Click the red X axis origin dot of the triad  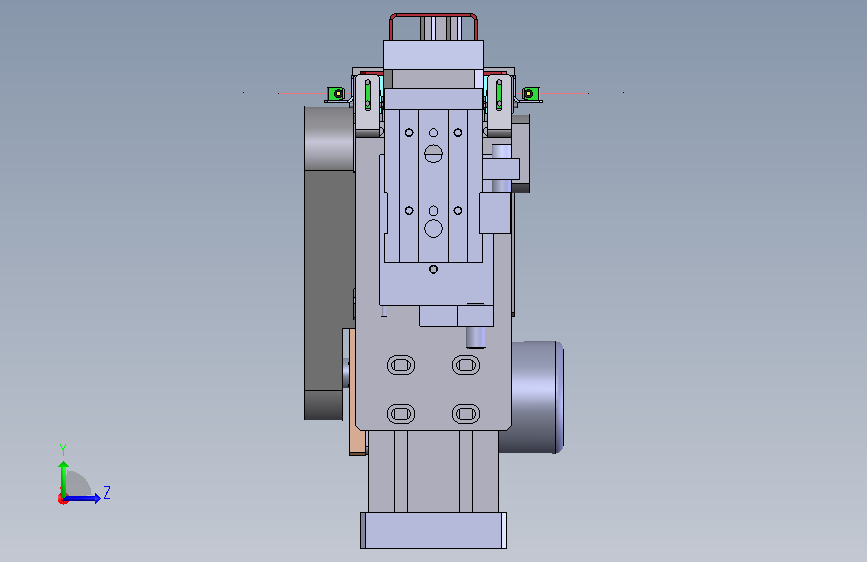[62, 499]
